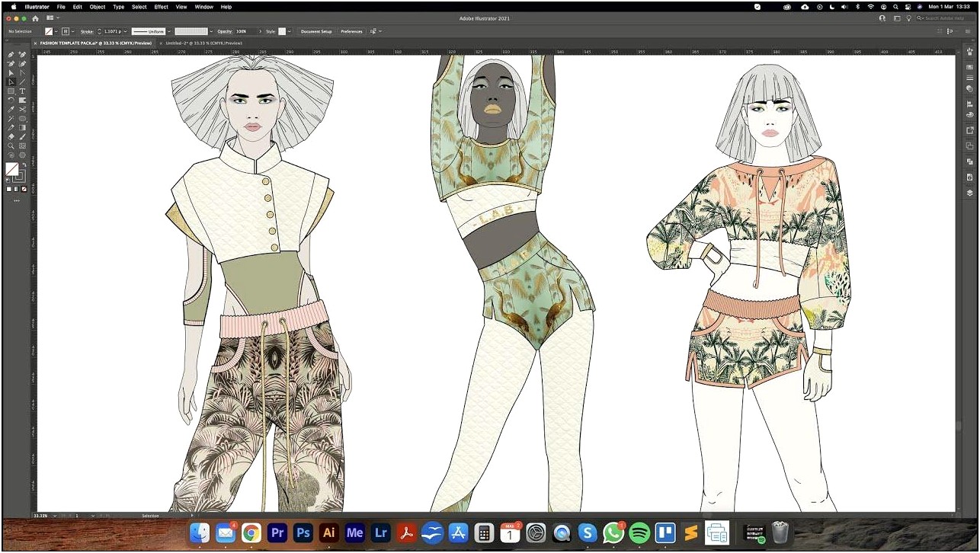Select the Zoom magnifier tool
Viewport: 980px width, 553px height.
point(11,145)
